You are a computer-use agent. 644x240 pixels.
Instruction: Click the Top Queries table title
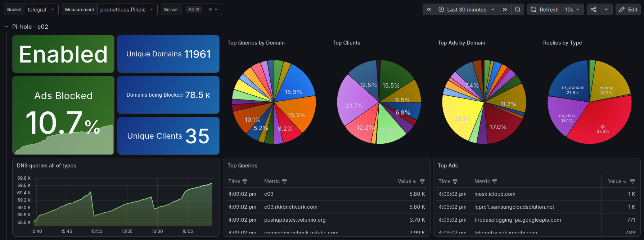click(242, 166)
